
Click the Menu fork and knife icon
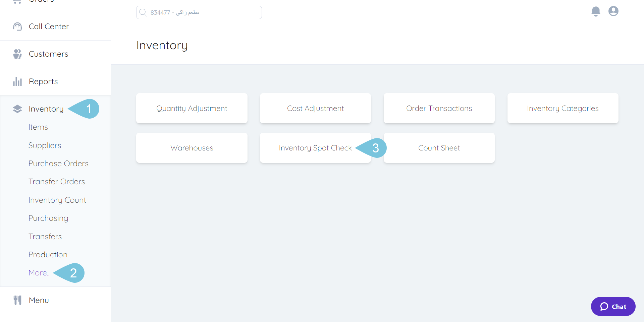coord(17,300)
